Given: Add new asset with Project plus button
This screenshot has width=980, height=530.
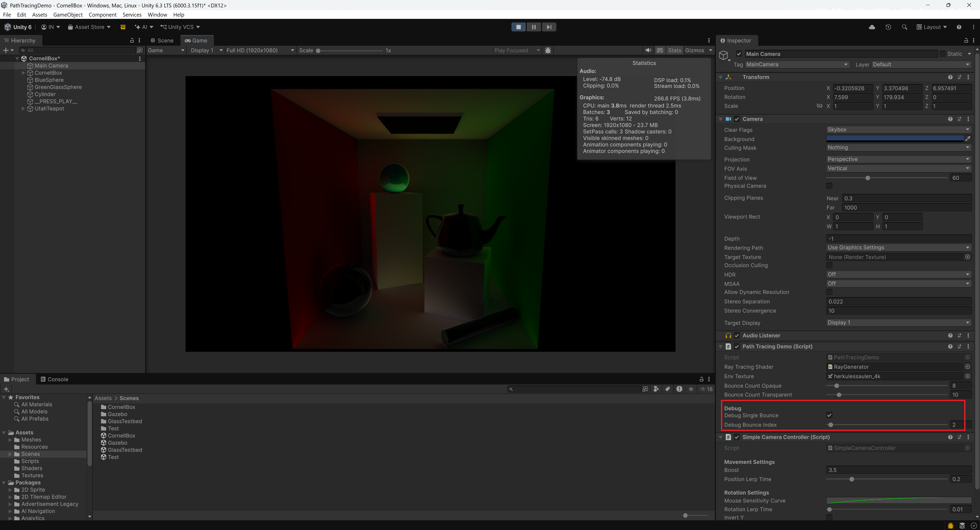Looking at the screenshot, I should coord(6,389).
